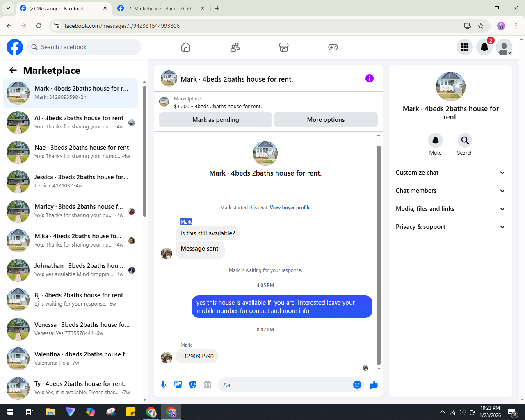Open Windows Start menu
This screenshot has height=420, width=525.
(x=10, y=412)
